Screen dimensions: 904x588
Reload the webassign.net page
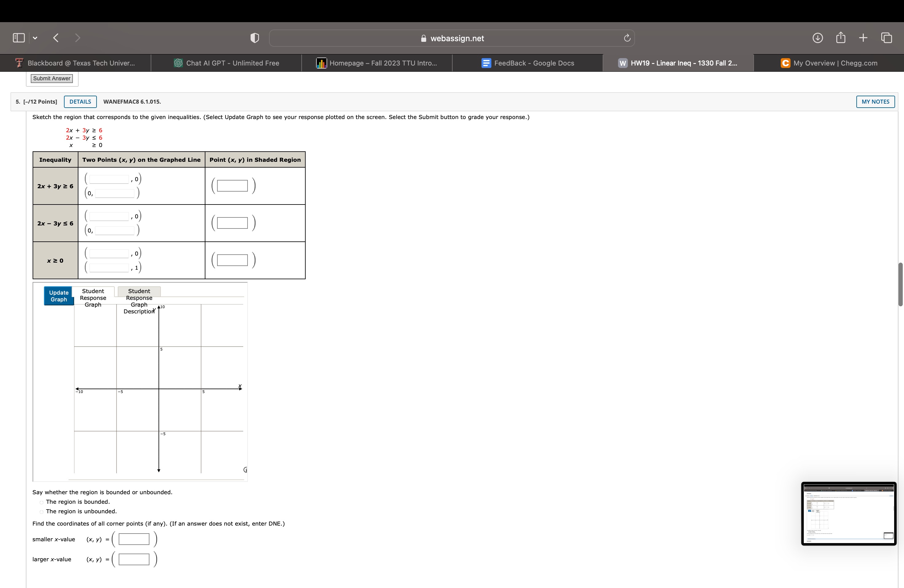626,38
